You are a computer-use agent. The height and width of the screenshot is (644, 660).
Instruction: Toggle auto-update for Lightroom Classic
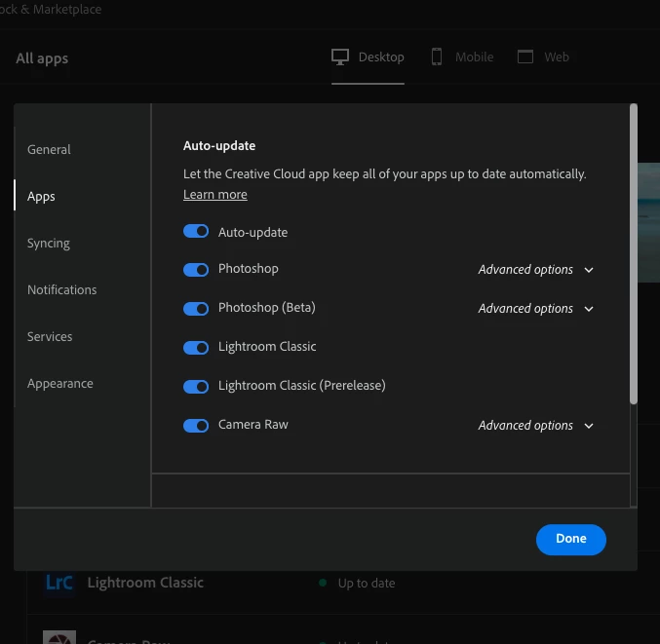[x=196, y=348]
